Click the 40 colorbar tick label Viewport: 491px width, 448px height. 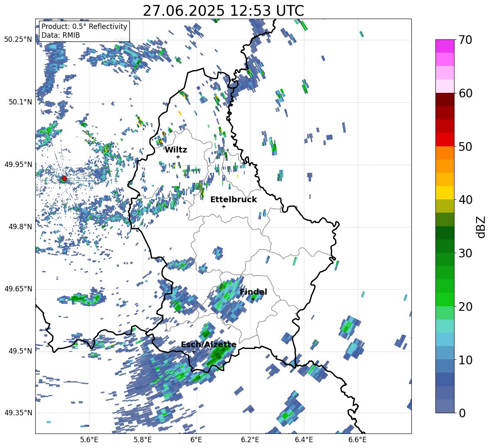click(x=465, y=200)
